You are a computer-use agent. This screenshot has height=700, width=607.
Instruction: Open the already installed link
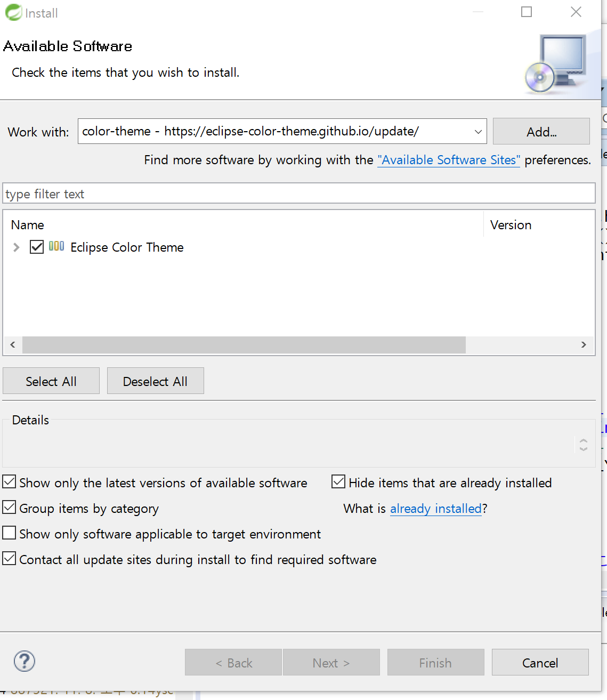tap(436, 509)
